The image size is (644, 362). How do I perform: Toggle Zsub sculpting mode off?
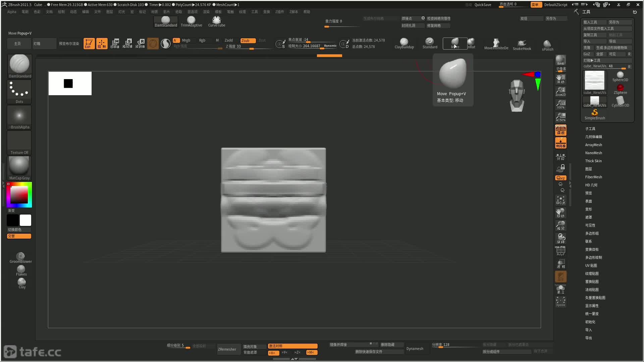pos(246,40)
